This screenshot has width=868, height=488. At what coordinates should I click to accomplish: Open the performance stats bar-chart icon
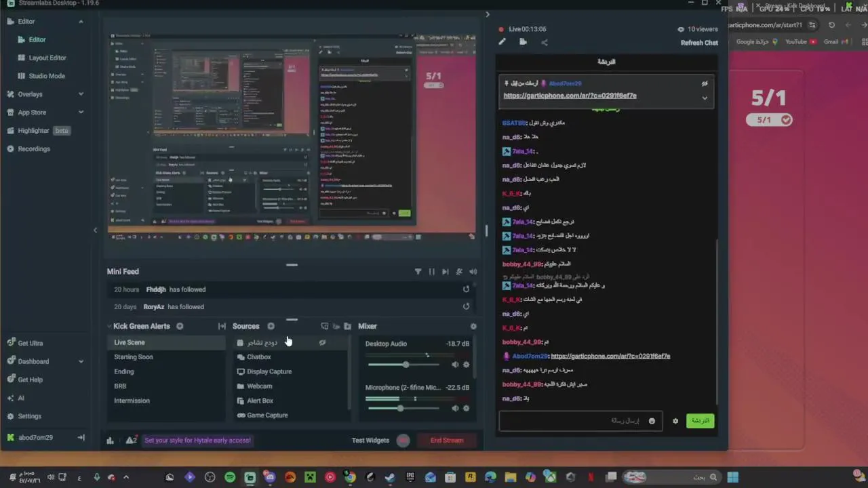click(110, 441)
